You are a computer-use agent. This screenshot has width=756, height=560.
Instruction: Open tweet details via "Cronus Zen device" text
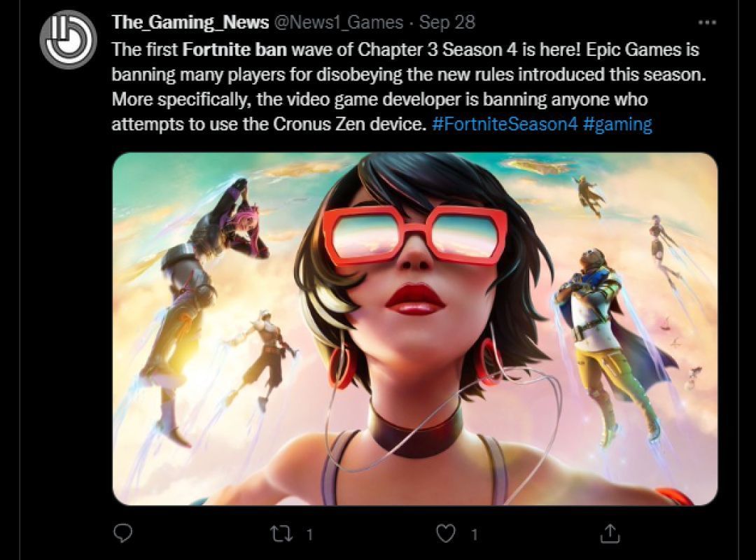point(348,125)
